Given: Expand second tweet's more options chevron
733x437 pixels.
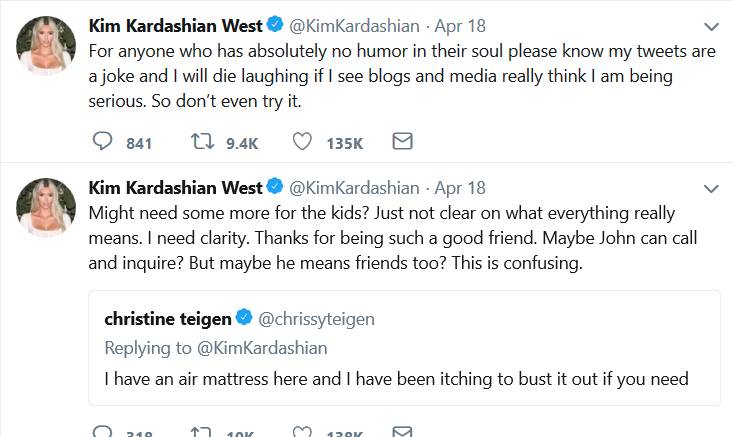Looking at the screenshot, I should point(711,189).
